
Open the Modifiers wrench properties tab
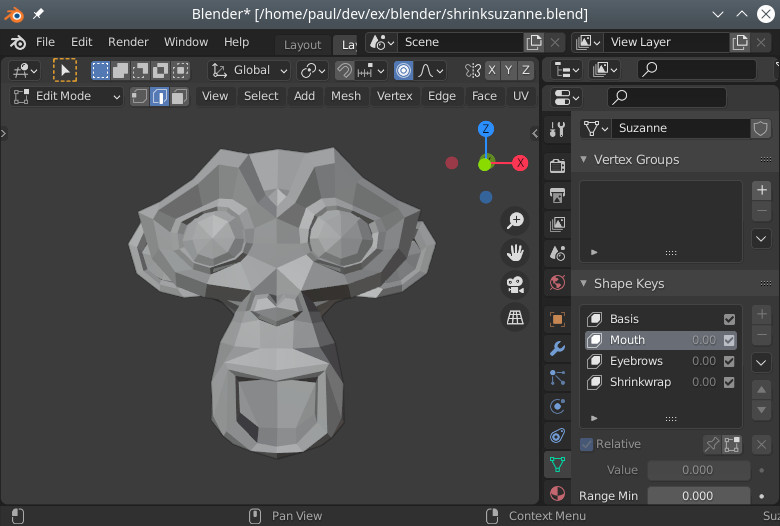click(x=557, y=348)
